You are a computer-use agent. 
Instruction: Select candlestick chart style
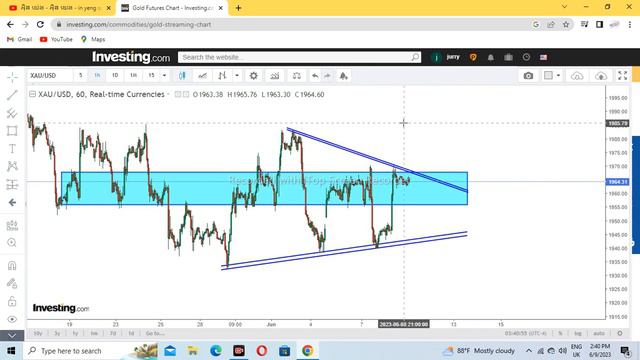[182, 76]
